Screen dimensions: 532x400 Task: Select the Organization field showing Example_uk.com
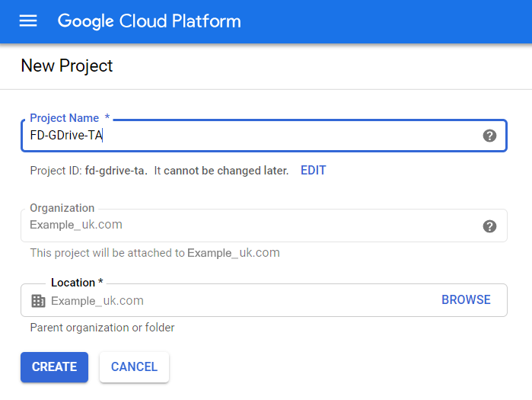point(251,226)
